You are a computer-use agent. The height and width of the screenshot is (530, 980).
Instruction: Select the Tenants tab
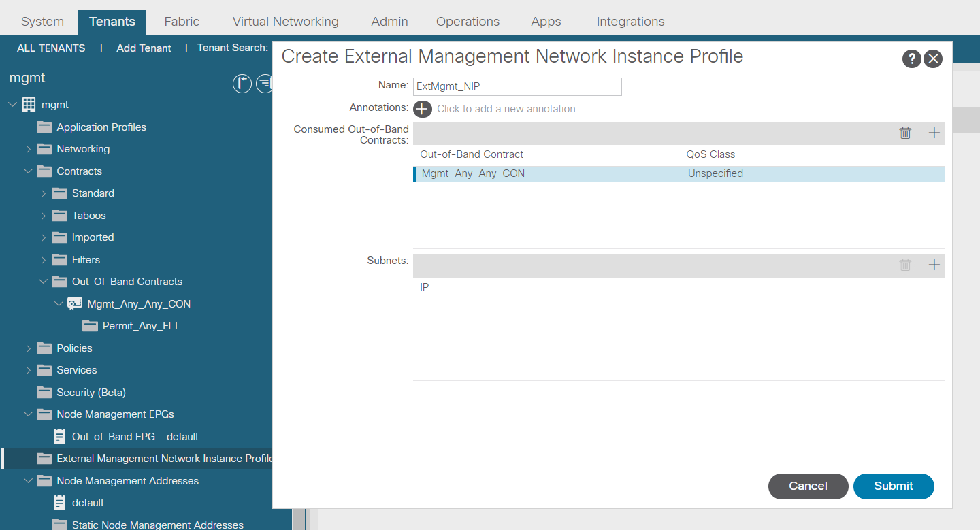pyautogui.click(x=112, y=22)
